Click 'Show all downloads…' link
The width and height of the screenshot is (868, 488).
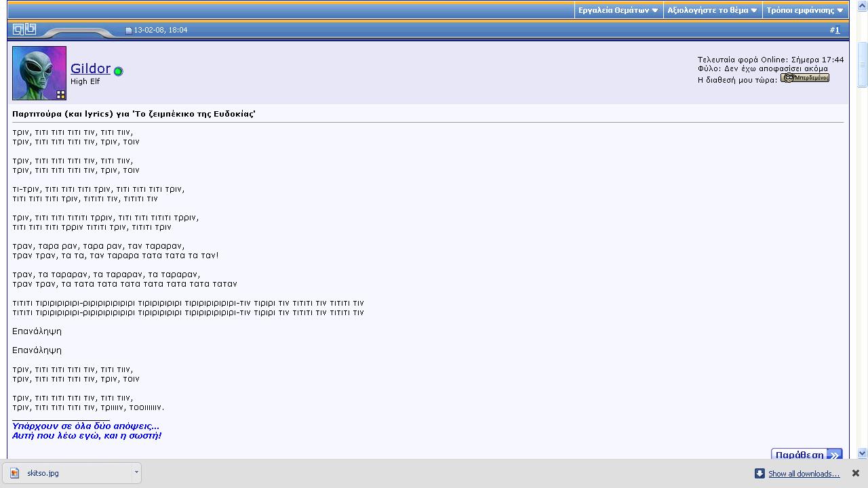coord(804,474)
